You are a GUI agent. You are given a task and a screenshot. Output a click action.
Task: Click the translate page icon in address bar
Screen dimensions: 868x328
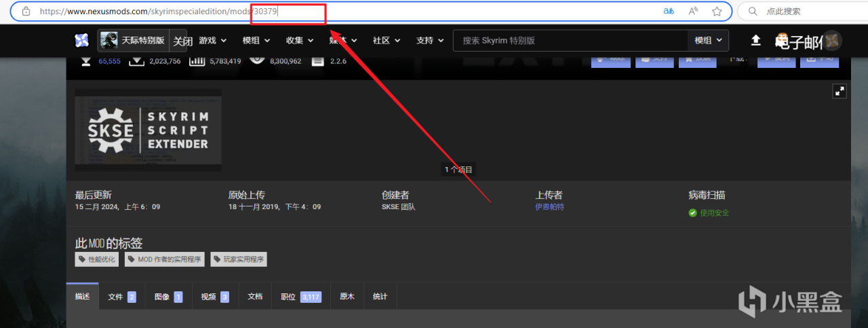click(x=669, y=12)
